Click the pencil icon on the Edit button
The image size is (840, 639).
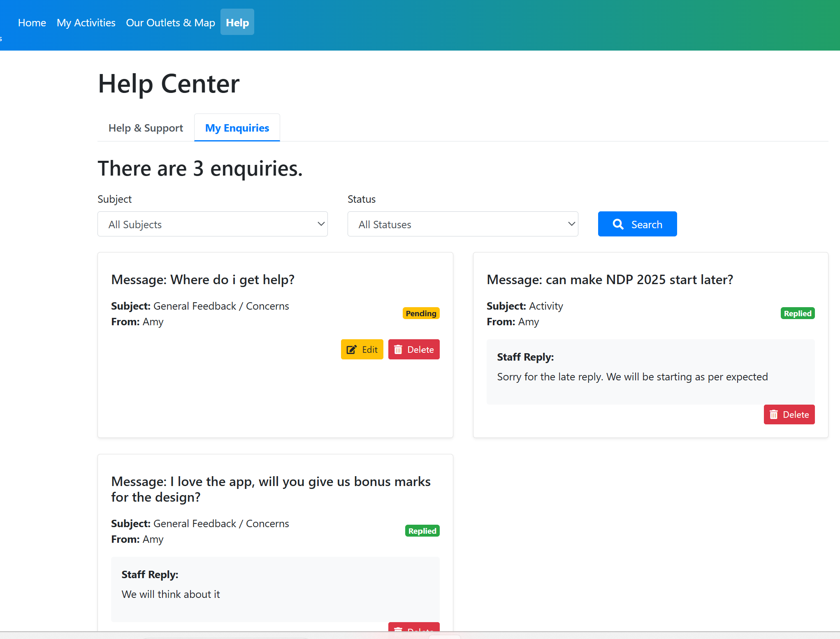point(351,350)
